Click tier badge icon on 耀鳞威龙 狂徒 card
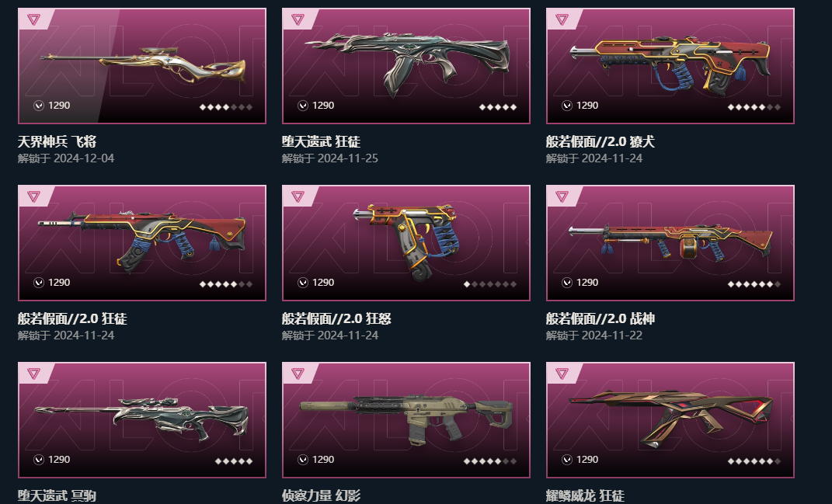The image size is (832, 504). (x=562, y=374)
